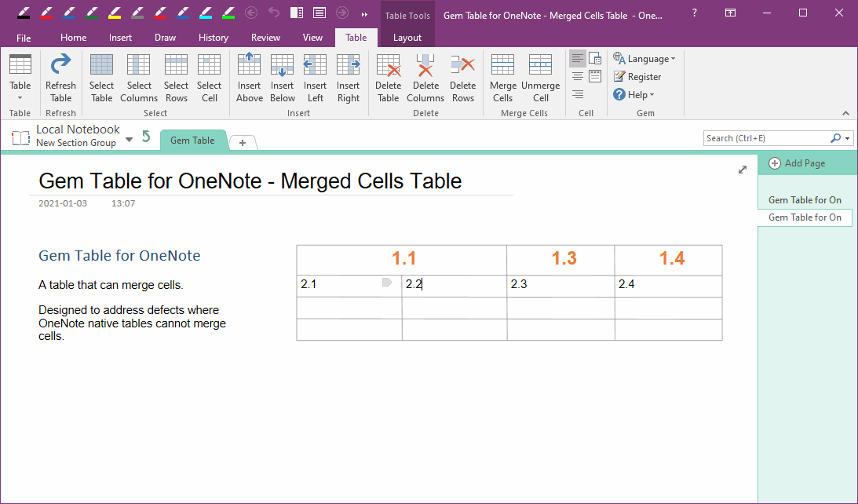
Task: Click the Register button
Action: tap(637, 77)
